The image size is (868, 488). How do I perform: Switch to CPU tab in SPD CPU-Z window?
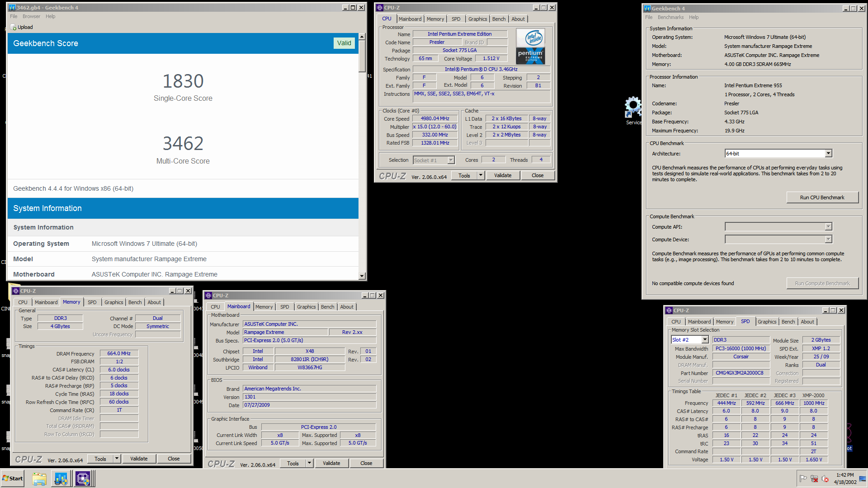(676, 322)
